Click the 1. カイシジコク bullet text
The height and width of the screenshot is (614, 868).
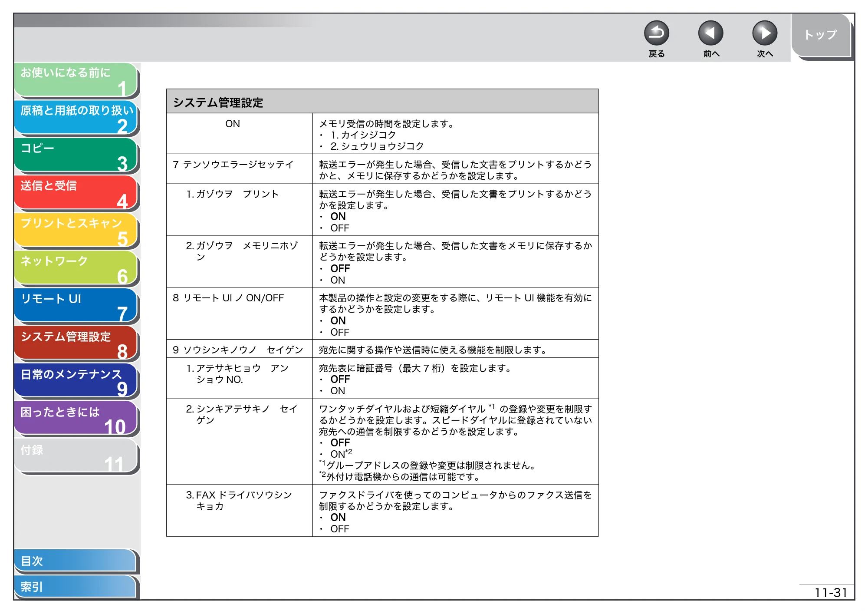[x=363, y=135]
